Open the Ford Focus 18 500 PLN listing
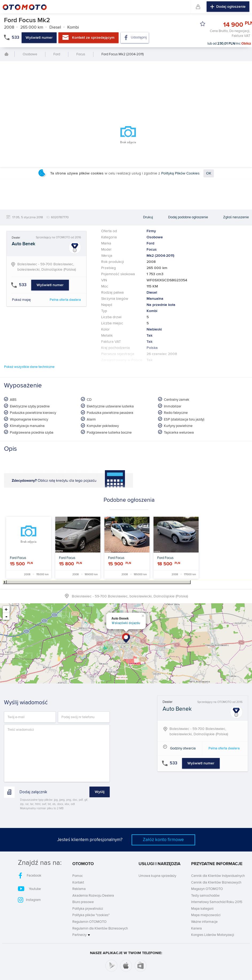The width and height of the screenshot is (252, 980). pos(176,547)
